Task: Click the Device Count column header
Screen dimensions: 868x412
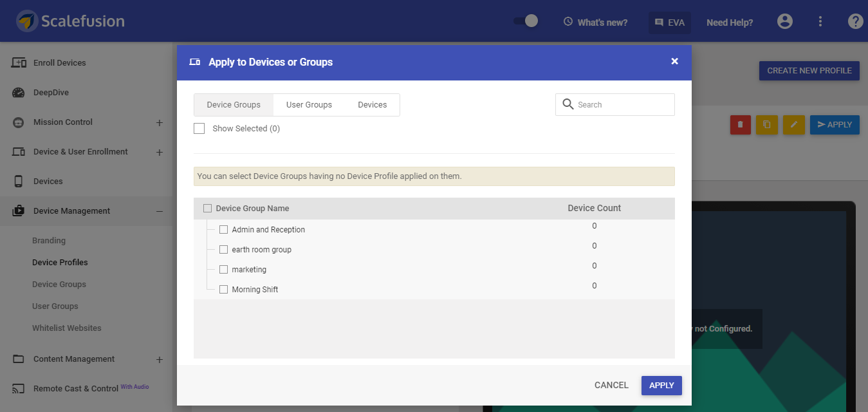Action: (x=595, y=209)
